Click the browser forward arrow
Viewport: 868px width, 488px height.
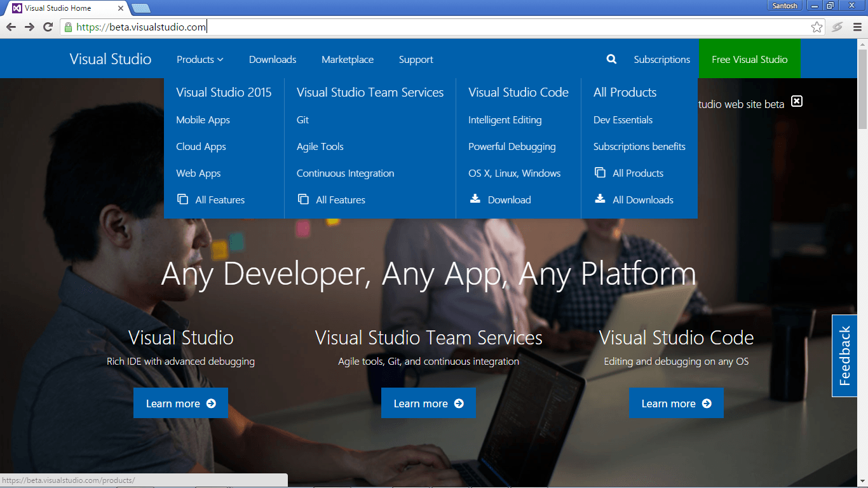[x=29, y=27]
